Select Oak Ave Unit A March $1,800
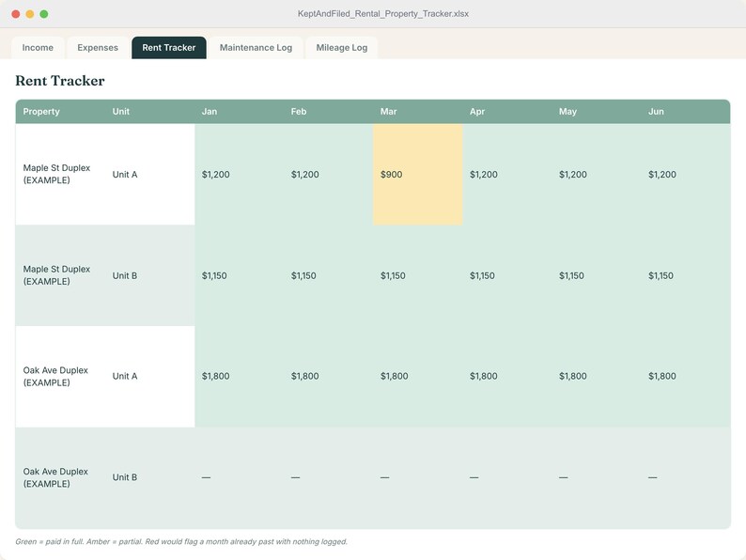The width and height of the screenshot is (746, 560). (418, 377)
